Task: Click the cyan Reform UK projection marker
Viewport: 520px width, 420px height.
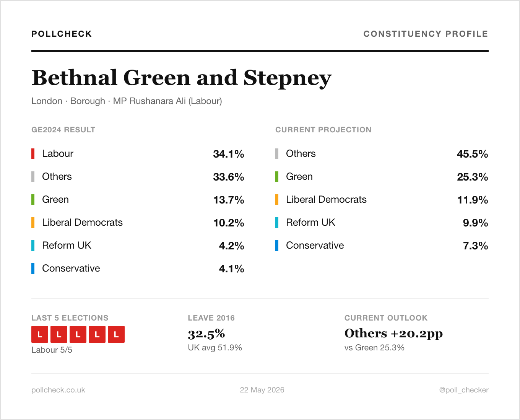Action: tap(277, 223)
